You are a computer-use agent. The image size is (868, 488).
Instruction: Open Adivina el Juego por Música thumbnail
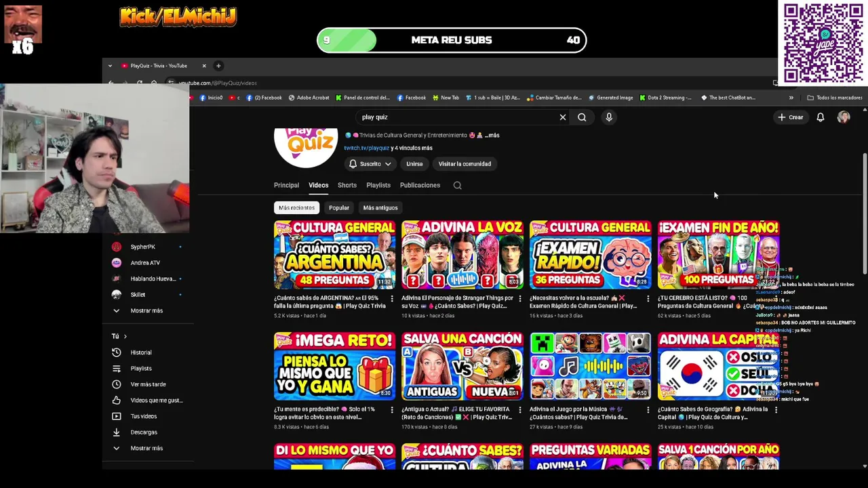[590, 366]
